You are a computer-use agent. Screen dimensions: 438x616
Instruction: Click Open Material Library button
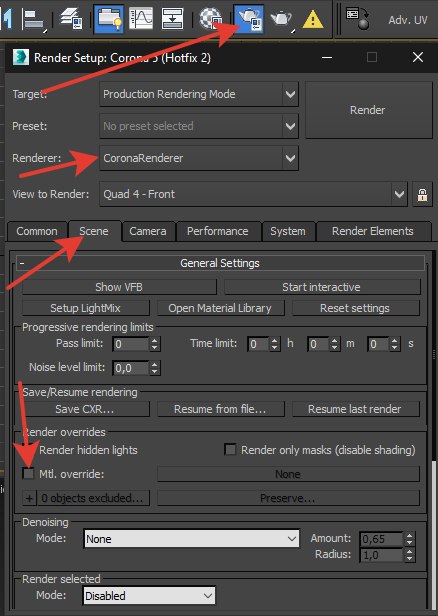(x=220, y=308)
